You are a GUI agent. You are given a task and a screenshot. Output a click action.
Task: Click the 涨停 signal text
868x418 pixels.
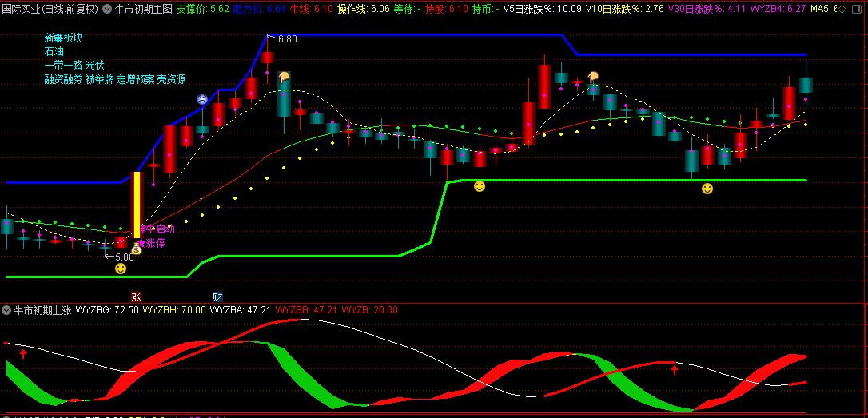pos(155,243)
